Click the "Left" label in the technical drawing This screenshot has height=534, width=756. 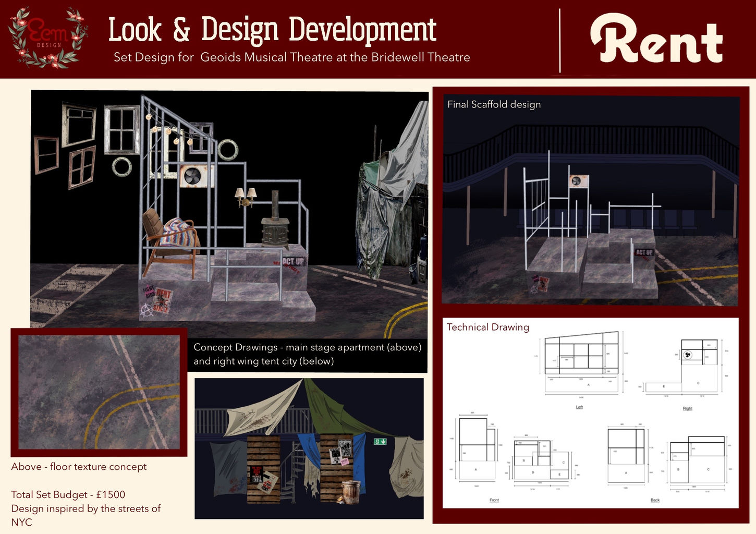pyautogui.click(x=579, y=407)
